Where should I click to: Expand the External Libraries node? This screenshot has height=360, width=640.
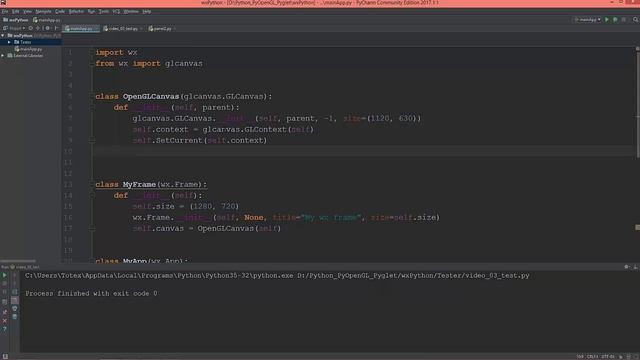3,56
